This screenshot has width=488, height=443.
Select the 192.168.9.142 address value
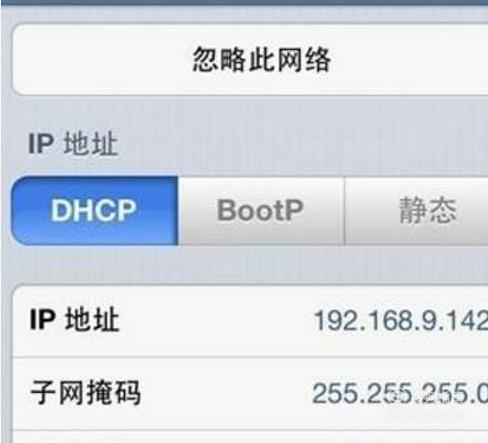401,320
